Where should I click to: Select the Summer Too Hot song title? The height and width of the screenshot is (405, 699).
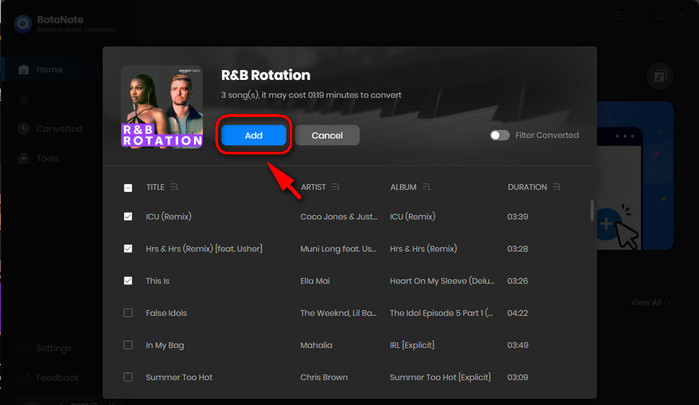pyautogui.click(x=179, y=377)
